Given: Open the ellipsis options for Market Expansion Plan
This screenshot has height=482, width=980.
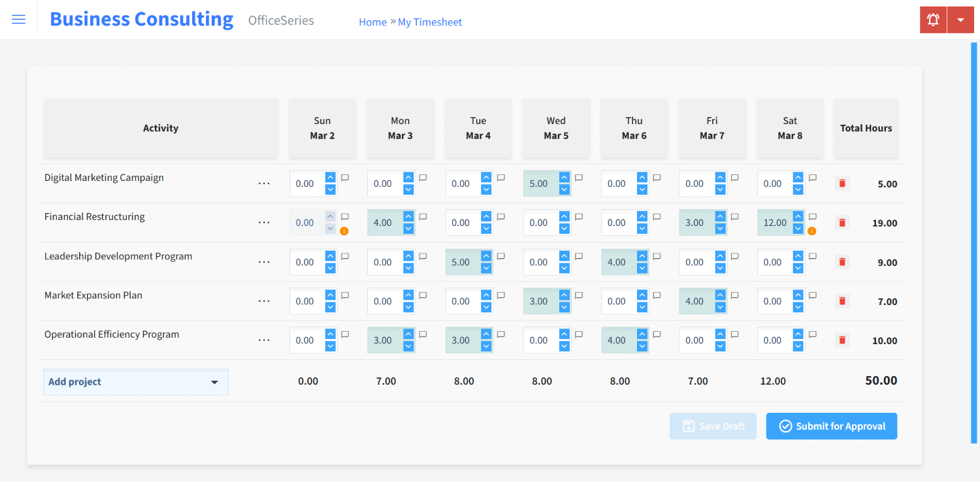Looking at the screenshot, I should coord(264,300).
